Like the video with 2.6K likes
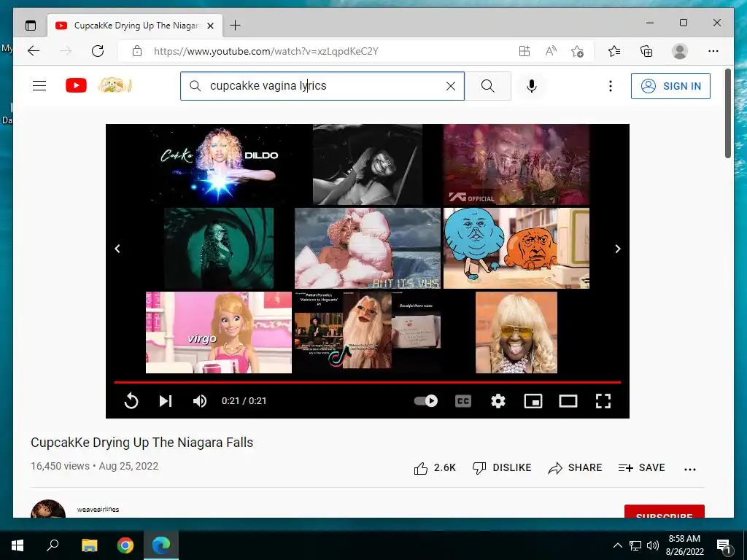This screenshot has width=747, height=560. pos(435,468)
